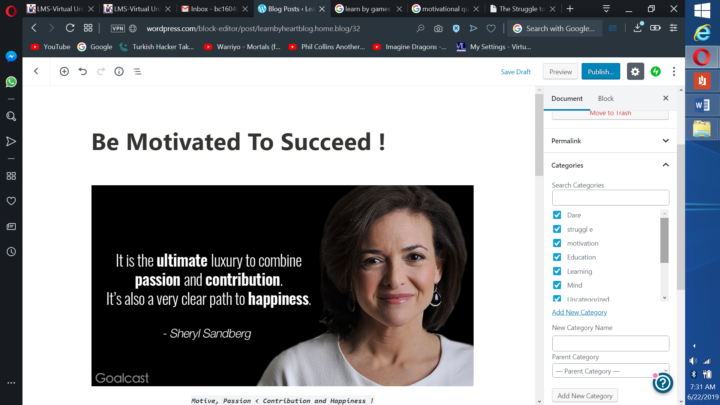Uncheck the motivation category checkbox

[x=557, y=243]
